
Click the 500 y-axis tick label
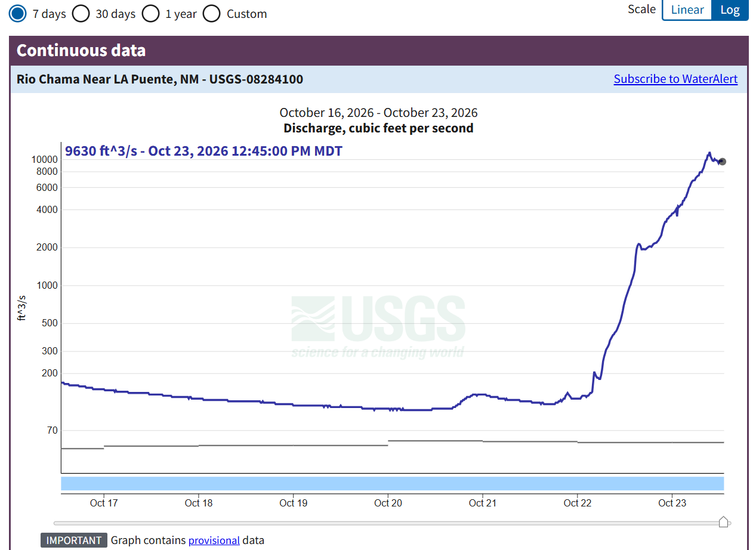pos(50,323)
